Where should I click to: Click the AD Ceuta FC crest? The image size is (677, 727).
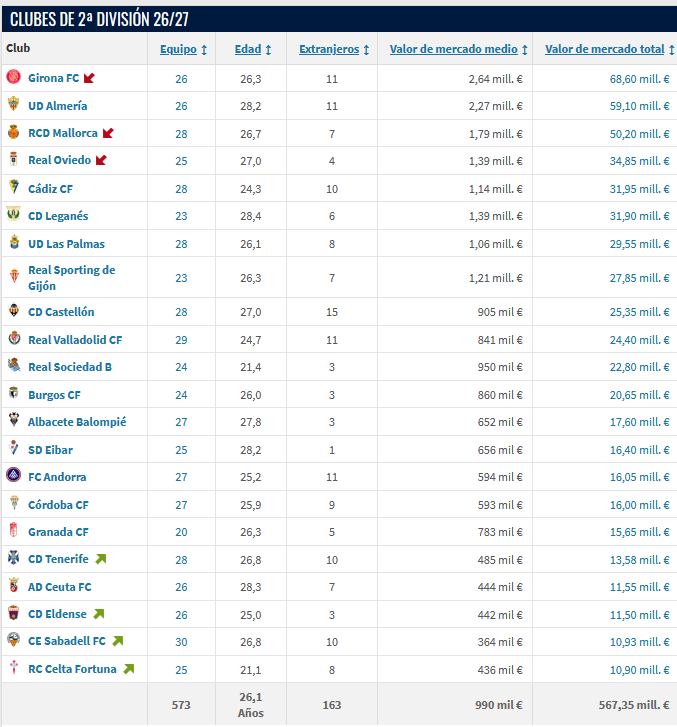coord(14,585)
